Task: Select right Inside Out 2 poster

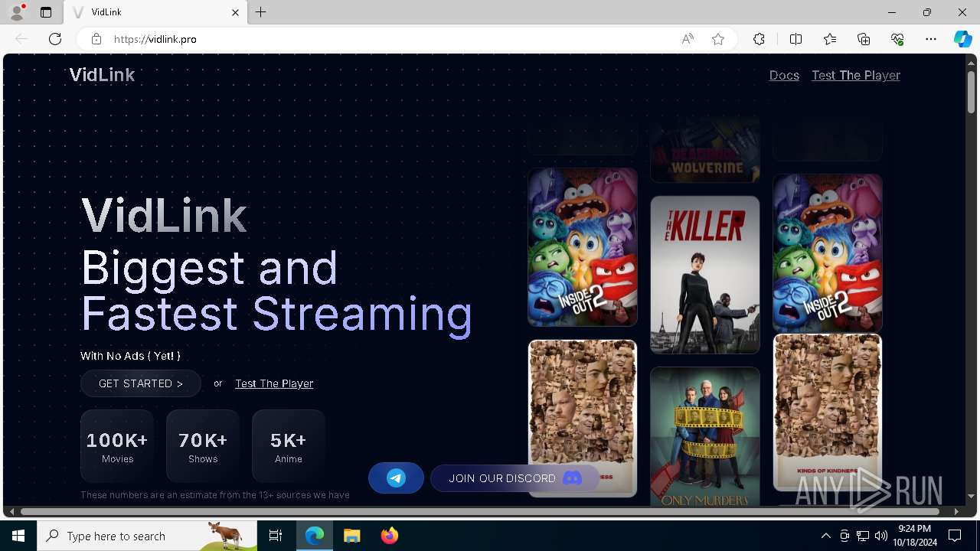Action: point(828,253)
